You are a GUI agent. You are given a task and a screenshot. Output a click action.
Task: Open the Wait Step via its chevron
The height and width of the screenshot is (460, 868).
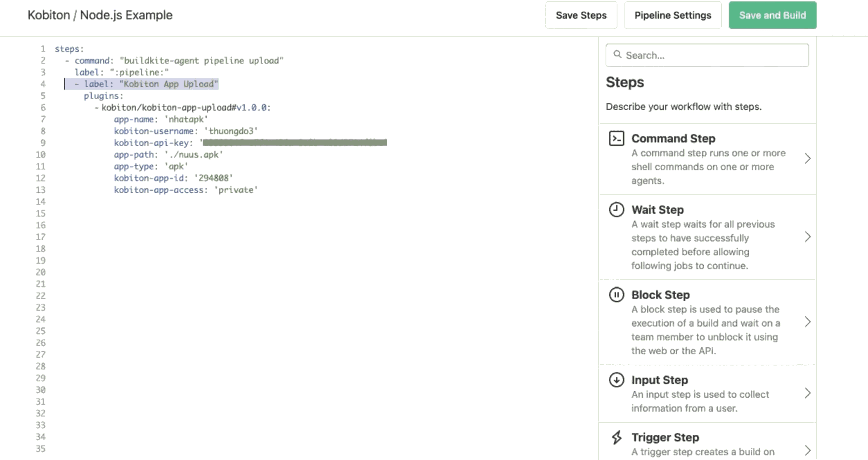808,236
